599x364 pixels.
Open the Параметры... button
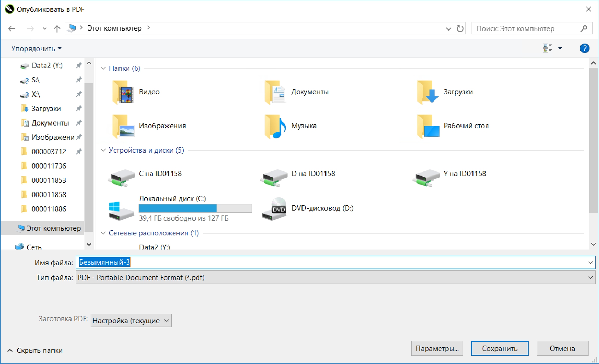(x=437, y=348)
